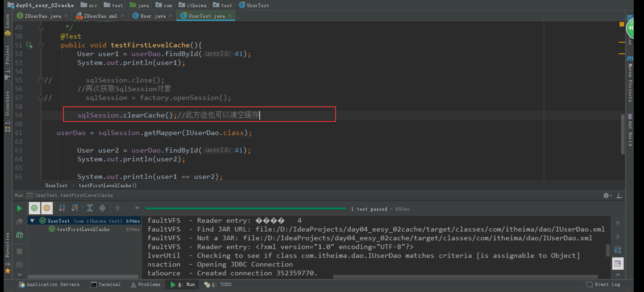Close the UserTest.java editor tab
Image resolution: width=644 pixels, height=292 pixels.
click(x=230, y=16)
